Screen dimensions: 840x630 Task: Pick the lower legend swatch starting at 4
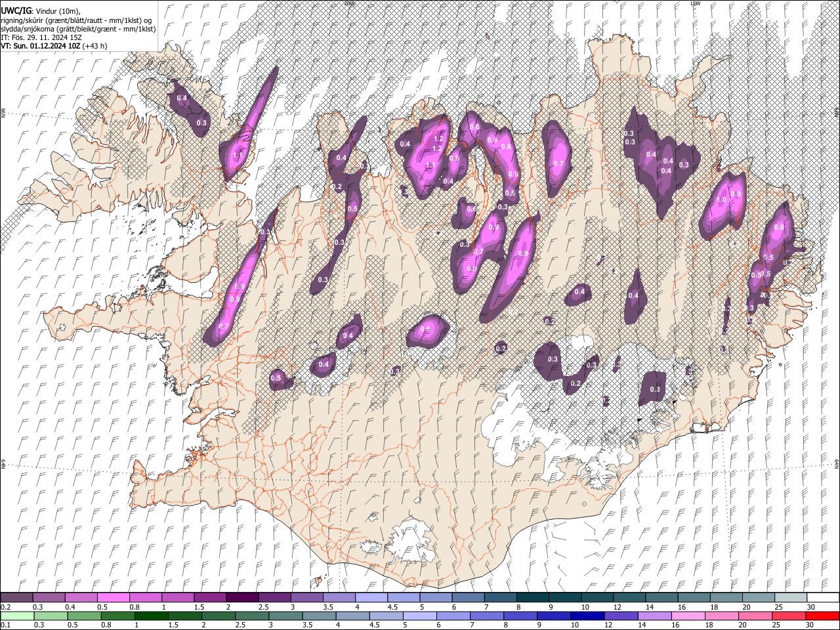tap(353, 616)
